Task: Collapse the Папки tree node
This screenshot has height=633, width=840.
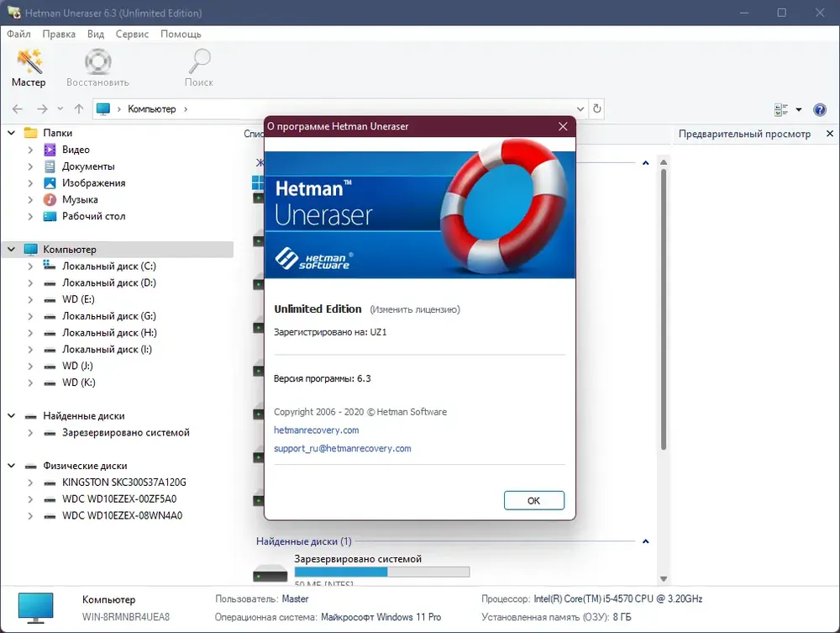Action: pyautogui.click(x=11, y=132)
